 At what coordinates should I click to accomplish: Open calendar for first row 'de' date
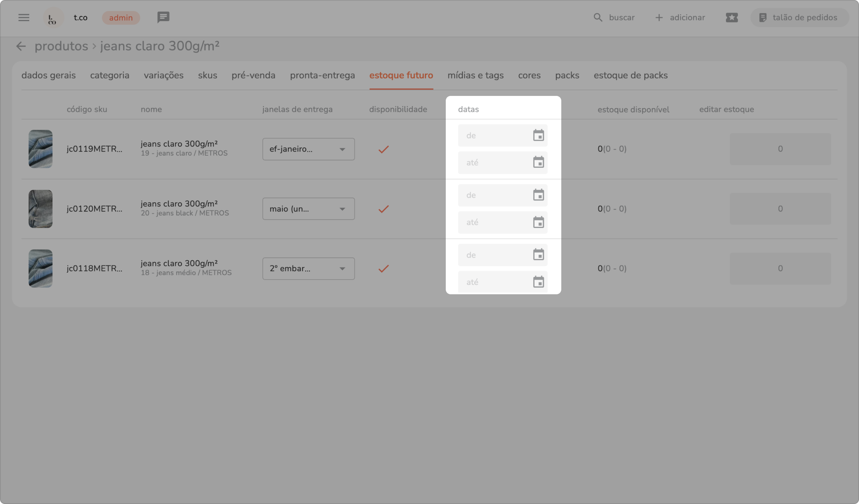click(538, 135)
